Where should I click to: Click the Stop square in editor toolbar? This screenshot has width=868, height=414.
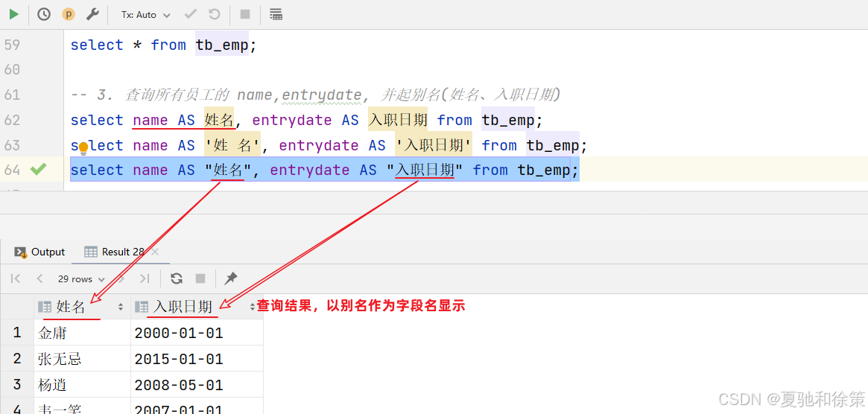coord(244,14)
